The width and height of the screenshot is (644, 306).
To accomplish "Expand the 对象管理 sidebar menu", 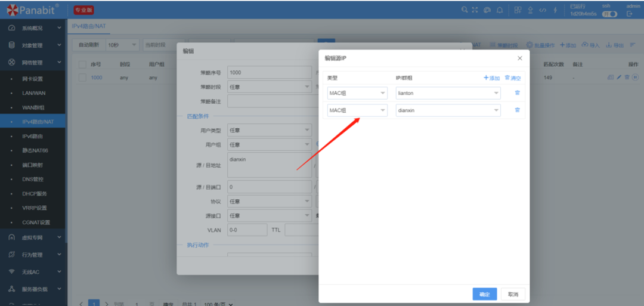I will tap(33, 45).
